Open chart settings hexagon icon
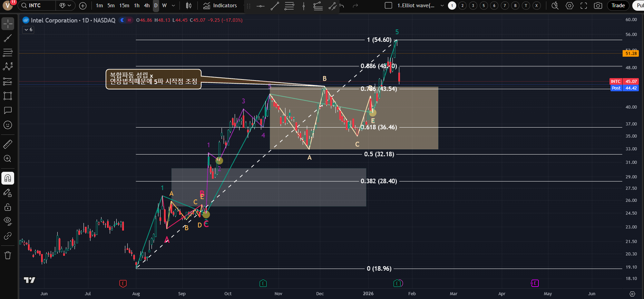 pyautogui.click(x=569, y=6)
